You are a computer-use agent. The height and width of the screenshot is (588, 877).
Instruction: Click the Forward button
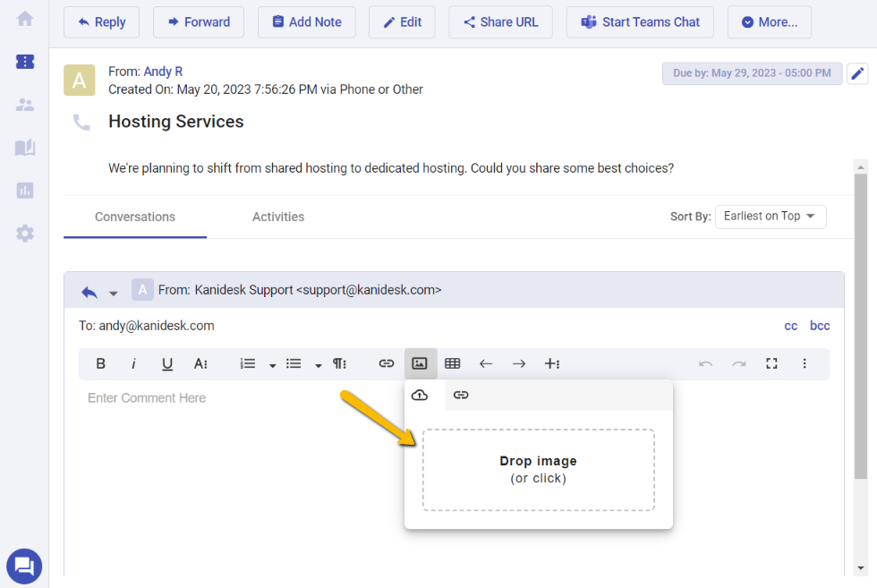point(199,22)
